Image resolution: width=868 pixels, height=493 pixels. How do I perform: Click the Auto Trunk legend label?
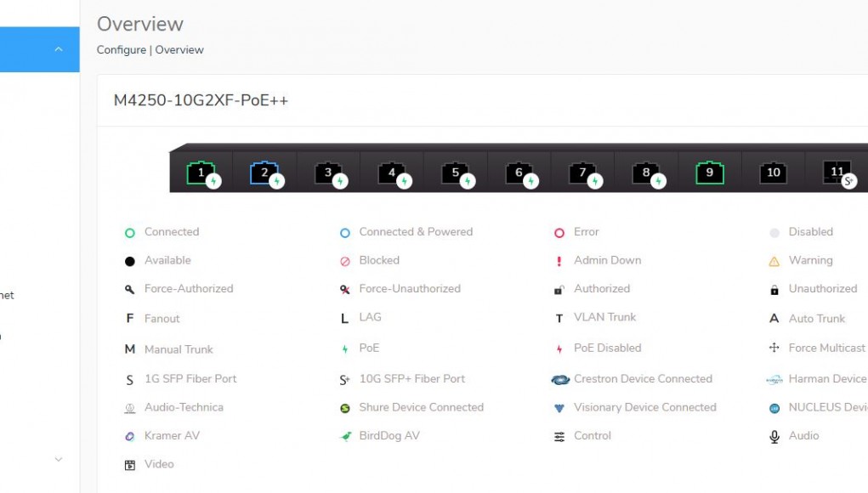click(x=816, y=319)
